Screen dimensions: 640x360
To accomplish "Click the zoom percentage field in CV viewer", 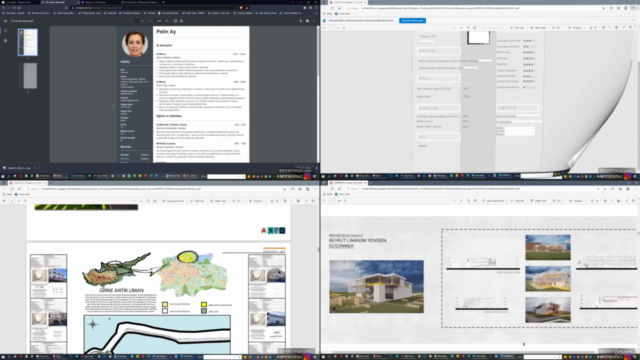I will (159, 21).
